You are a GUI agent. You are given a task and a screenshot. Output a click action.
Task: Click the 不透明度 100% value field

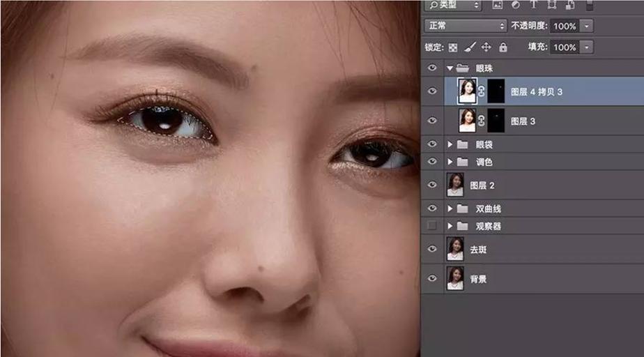tap(565, 26)
